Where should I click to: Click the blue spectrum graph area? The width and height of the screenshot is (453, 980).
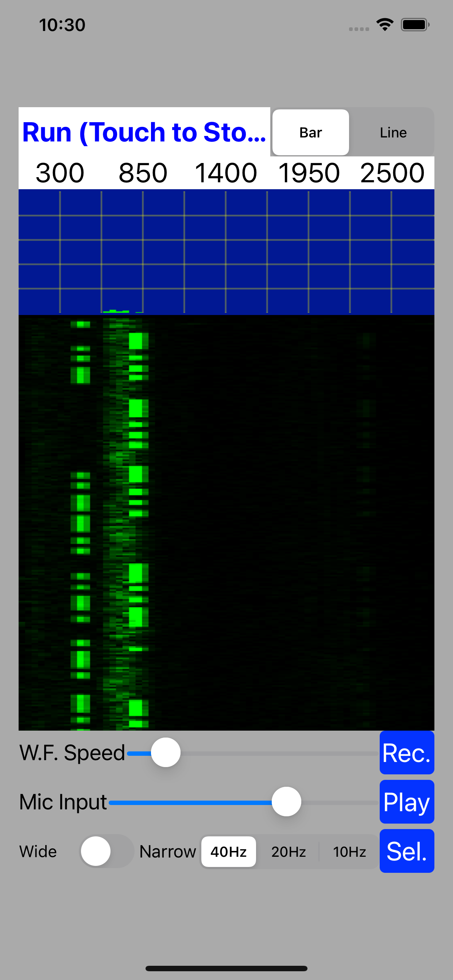[x=226, y=252]
